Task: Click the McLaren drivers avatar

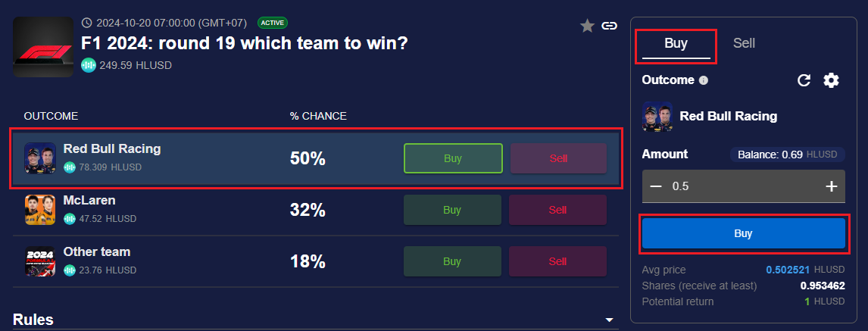Action: point(40,210)
